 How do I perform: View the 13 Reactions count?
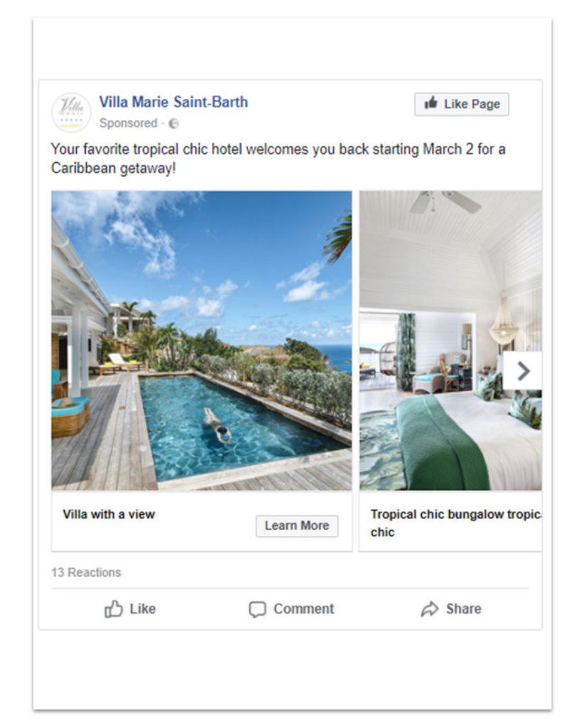[x=86, y=572]
